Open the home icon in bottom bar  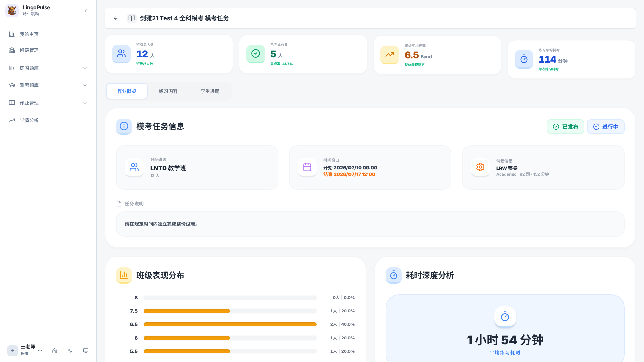pos(55,351)
